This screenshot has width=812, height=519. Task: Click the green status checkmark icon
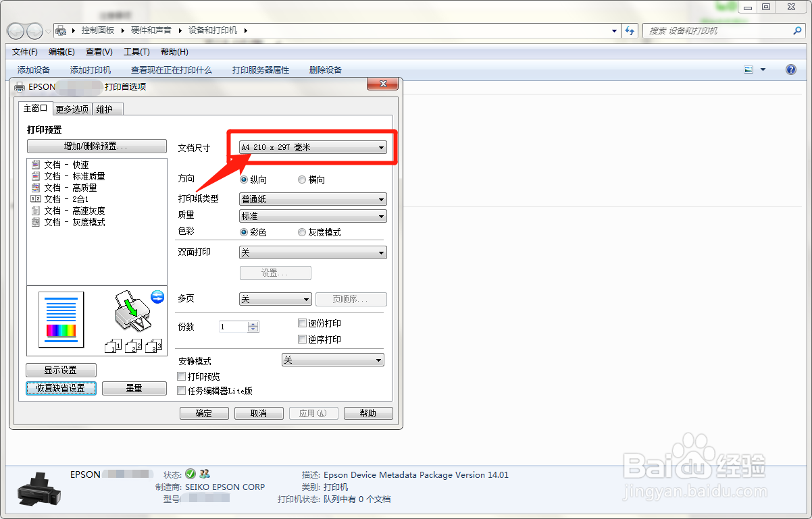tap(191, 474)
